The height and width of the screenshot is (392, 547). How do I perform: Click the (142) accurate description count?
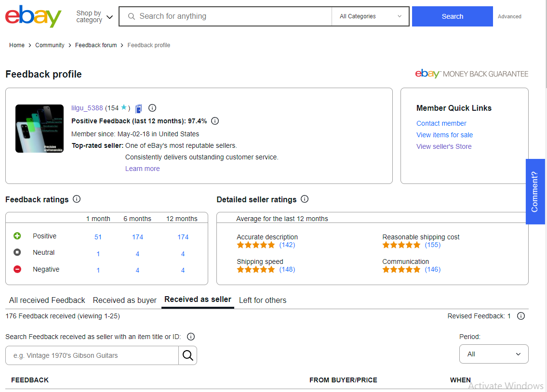coord(287,245)
